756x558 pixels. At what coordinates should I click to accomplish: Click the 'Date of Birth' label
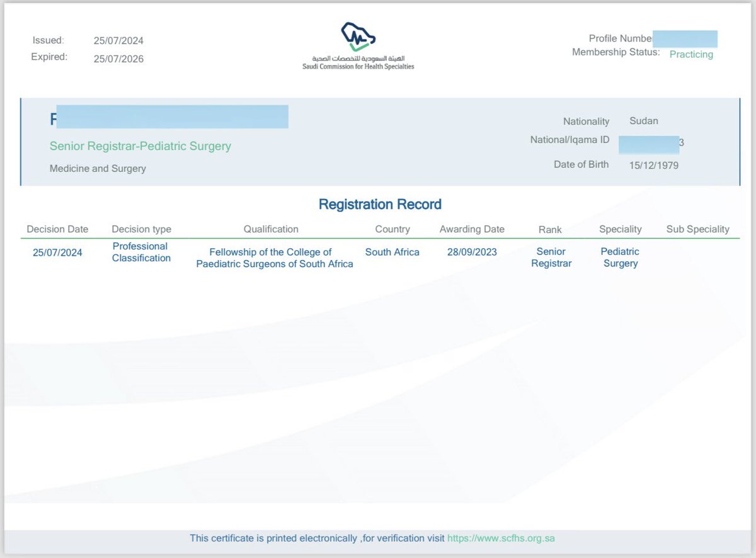coord(581,164)
